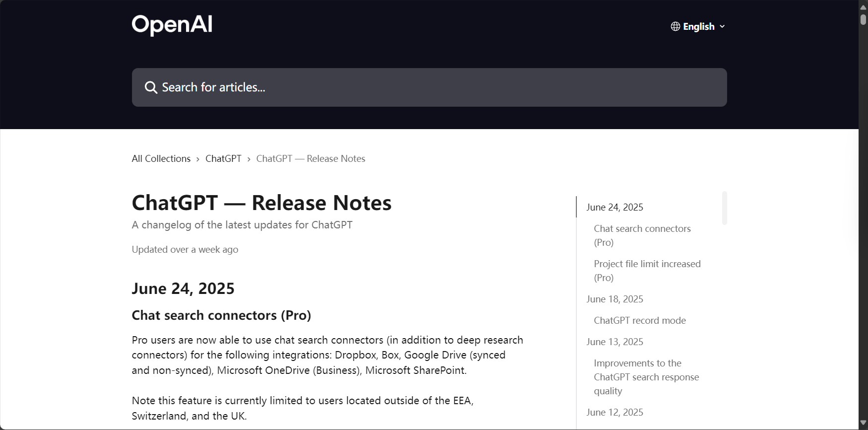
Task: Focus the Search for articles field
Action: coord(429,87)
